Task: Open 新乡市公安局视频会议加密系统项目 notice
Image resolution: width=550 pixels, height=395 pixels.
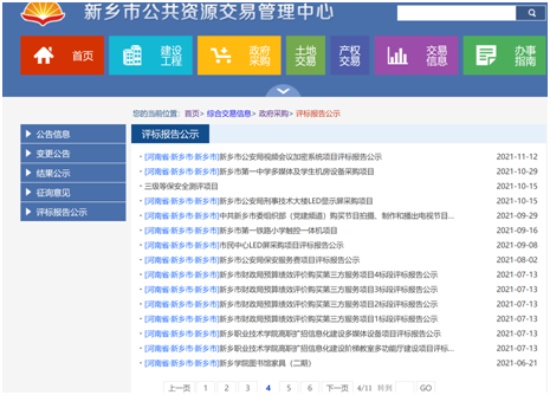Action: pos(263,157)
